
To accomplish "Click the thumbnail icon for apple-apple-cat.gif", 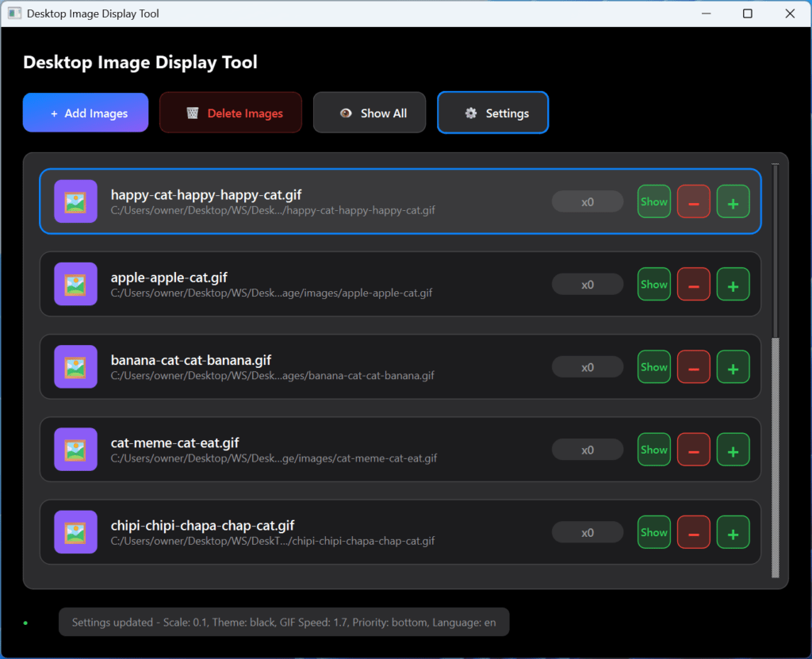I will [x=75, y=284].
